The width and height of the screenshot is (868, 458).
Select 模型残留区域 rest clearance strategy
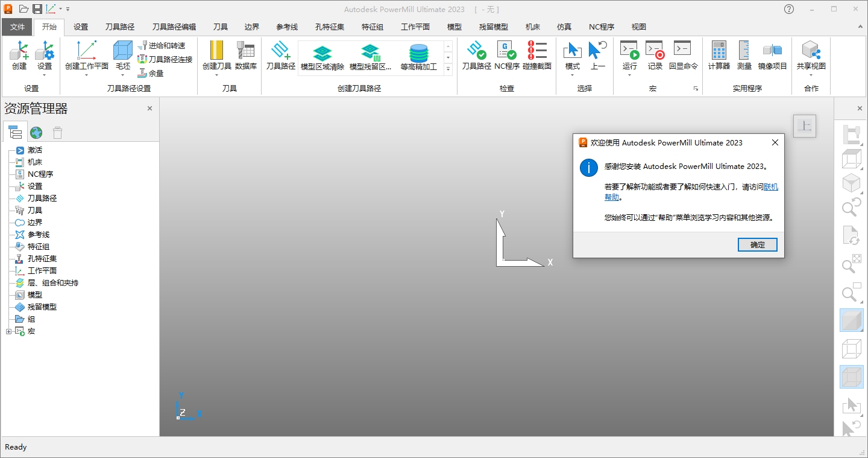371,58
